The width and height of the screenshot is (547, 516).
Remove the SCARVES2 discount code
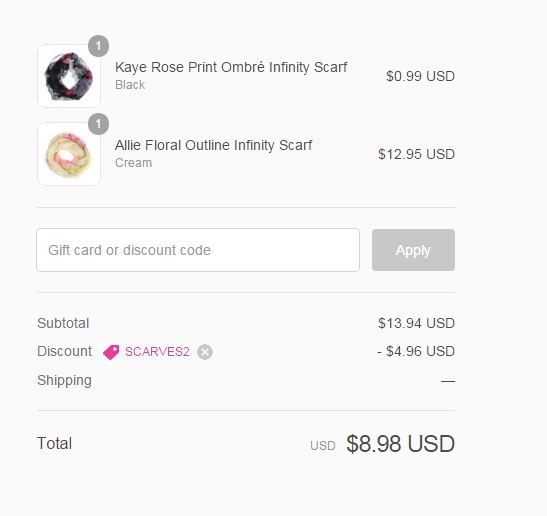click(x=205, y=352)
